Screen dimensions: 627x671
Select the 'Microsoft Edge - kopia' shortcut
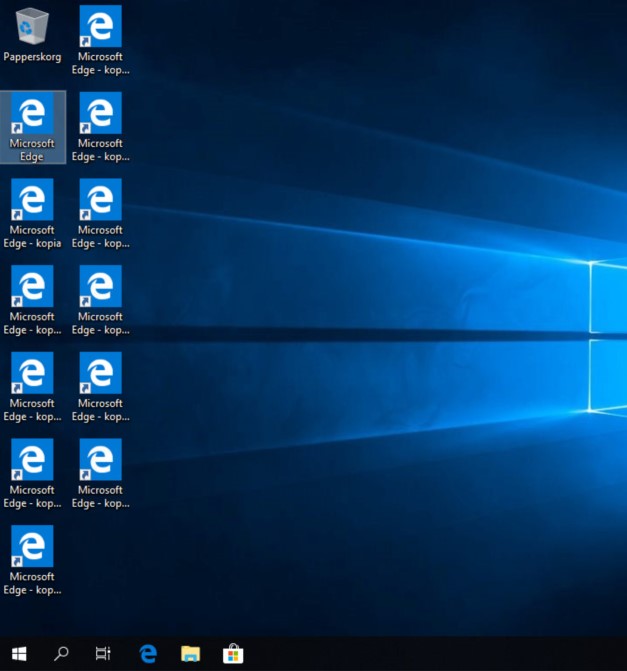click(33, 214)
